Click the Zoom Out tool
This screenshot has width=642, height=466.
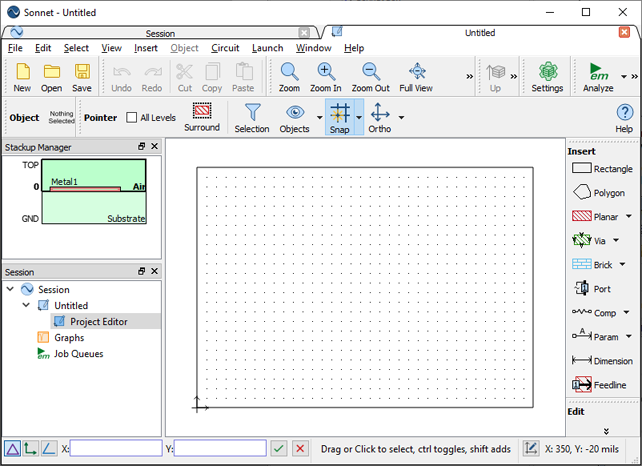click(370, 77)
